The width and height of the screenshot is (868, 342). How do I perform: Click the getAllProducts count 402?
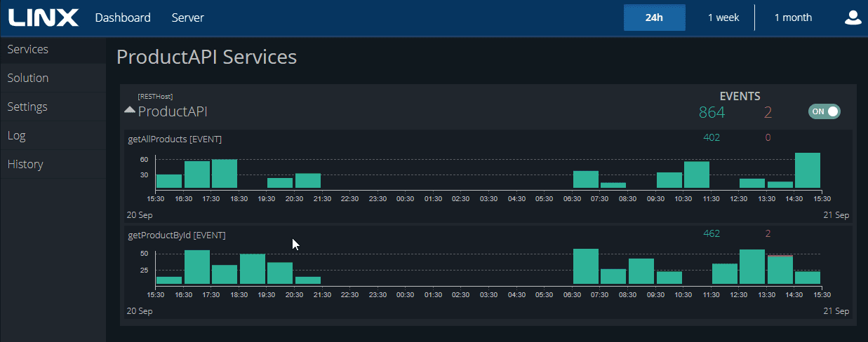712,137
